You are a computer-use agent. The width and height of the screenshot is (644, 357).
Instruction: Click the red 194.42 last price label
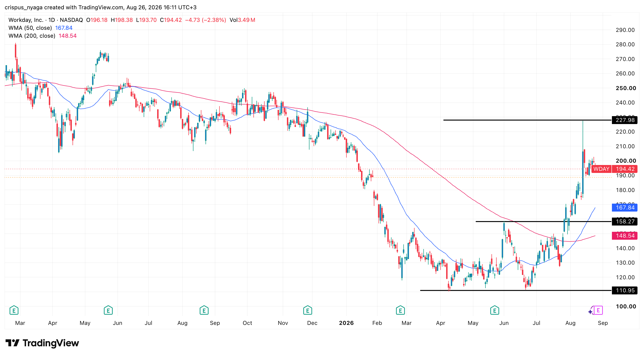click(x=625, y=169)
